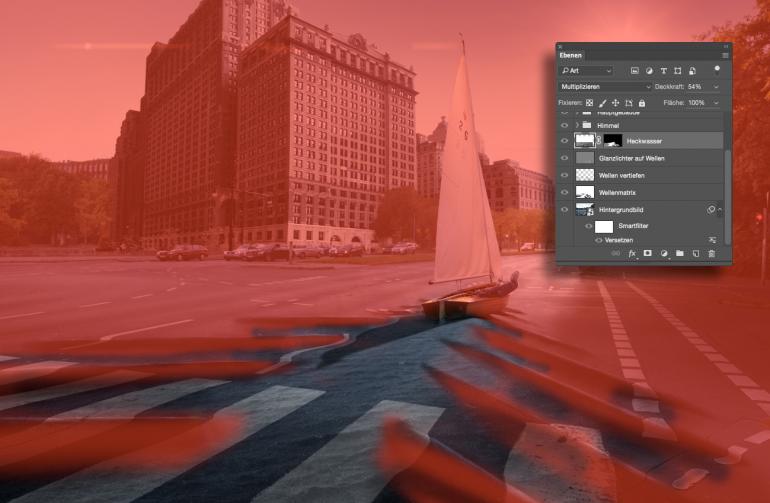The height and width of the screenshot is (503, 770).
Task: Select the Glanzlichter auf Wellen layer thumbnail
Action: coord(585,158)
